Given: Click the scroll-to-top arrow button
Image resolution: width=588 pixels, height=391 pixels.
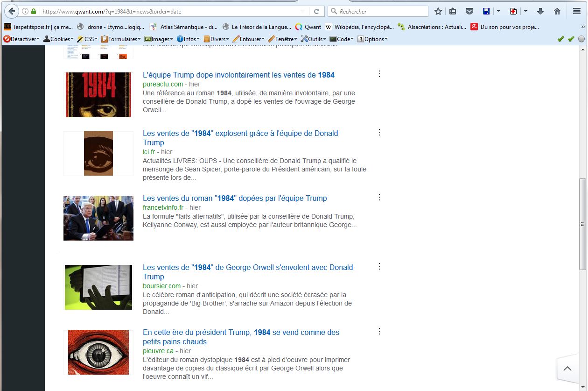Looking at the screenshot, I should tap(567, 369).
